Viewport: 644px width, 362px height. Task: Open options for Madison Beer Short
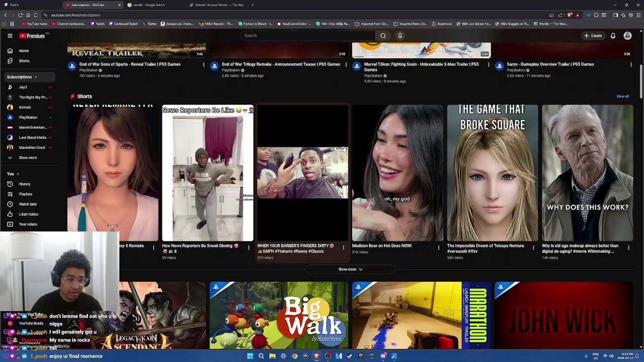click(438, 247)
